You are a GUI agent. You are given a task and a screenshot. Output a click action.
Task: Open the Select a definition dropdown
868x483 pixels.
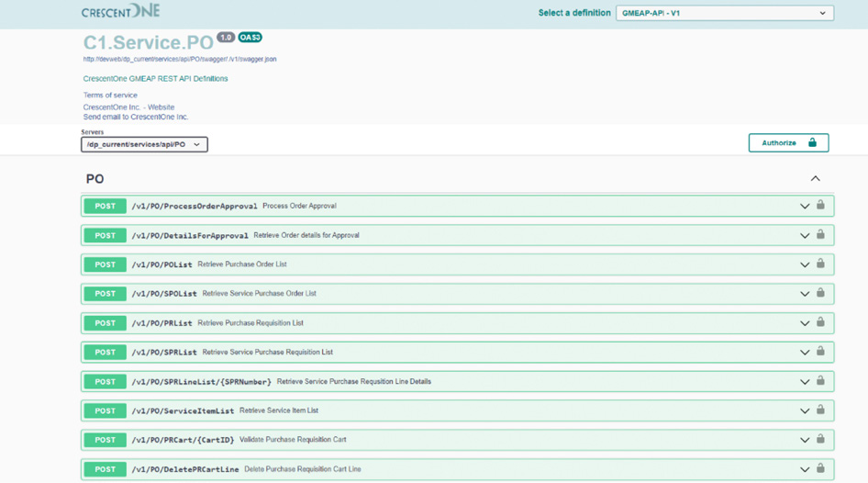[x=725, y=13]
